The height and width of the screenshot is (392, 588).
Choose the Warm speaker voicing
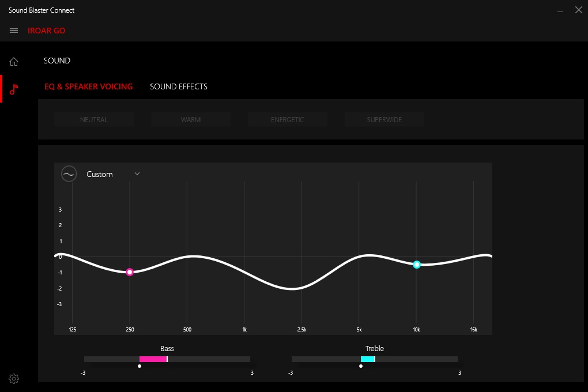click(x=190, y=120)
